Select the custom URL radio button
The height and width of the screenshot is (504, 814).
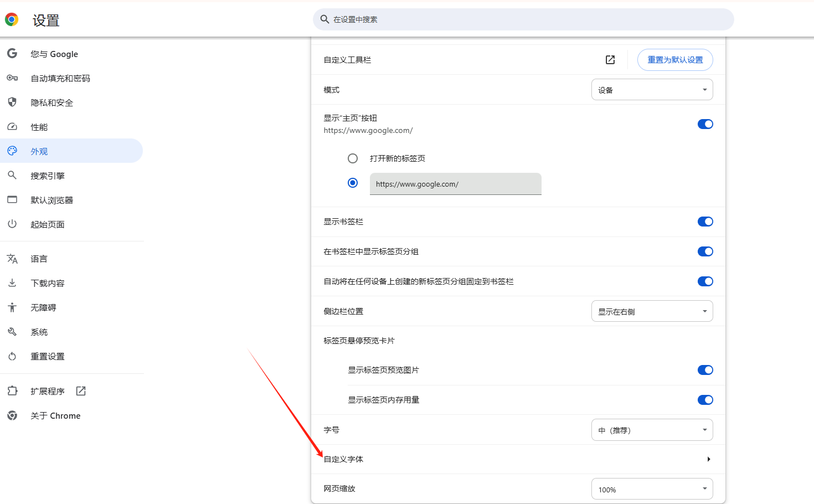353,183
